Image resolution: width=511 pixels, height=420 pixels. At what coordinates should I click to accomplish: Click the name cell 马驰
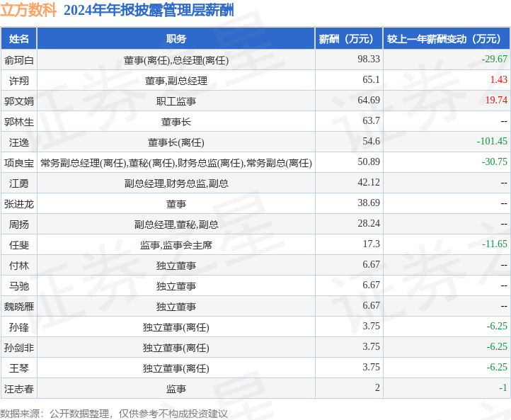19,286
